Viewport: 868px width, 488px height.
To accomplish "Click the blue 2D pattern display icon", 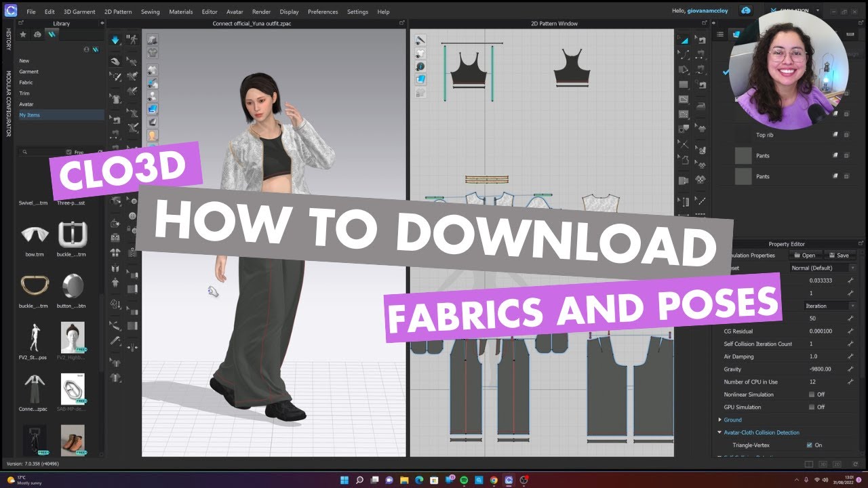I will coord(420,79).
